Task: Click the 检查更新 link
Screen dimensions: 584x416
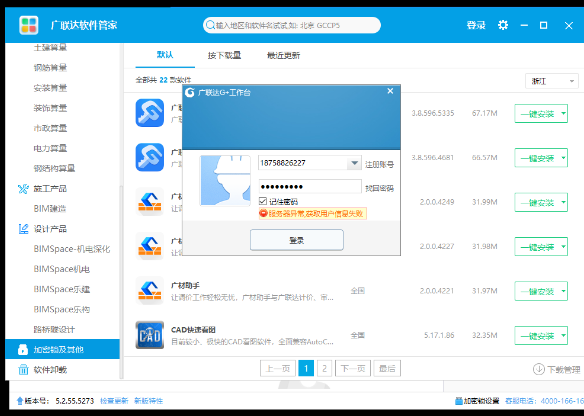Action: click(114, 401)
